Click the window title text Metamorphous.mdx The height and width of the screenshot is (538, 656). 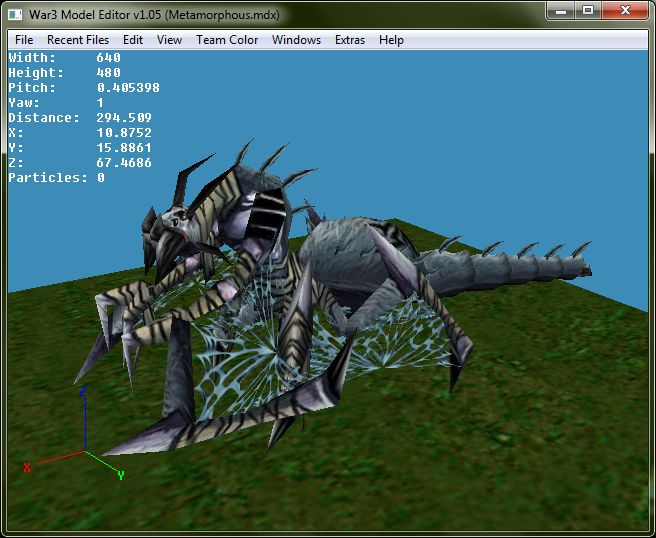[222, 15]
